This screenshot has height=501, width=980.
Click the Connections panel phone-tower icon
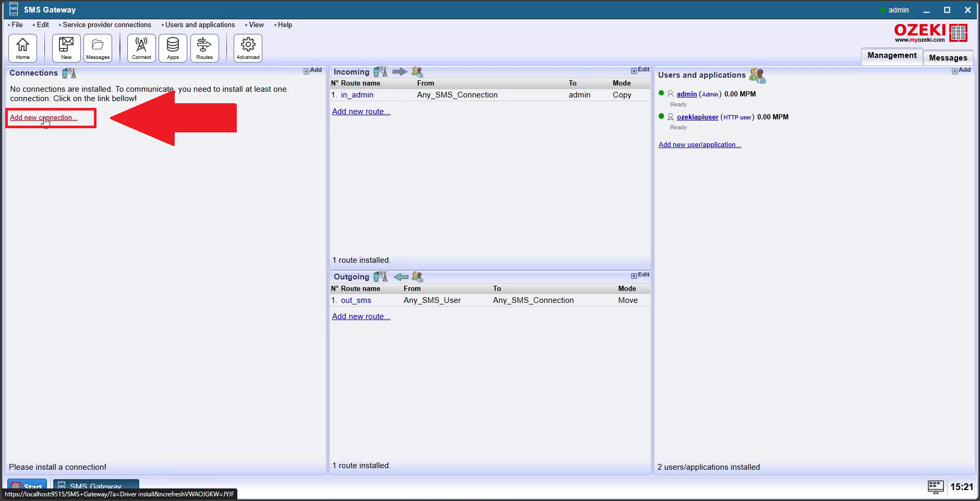pyautogui.click(x=69, y=73)
